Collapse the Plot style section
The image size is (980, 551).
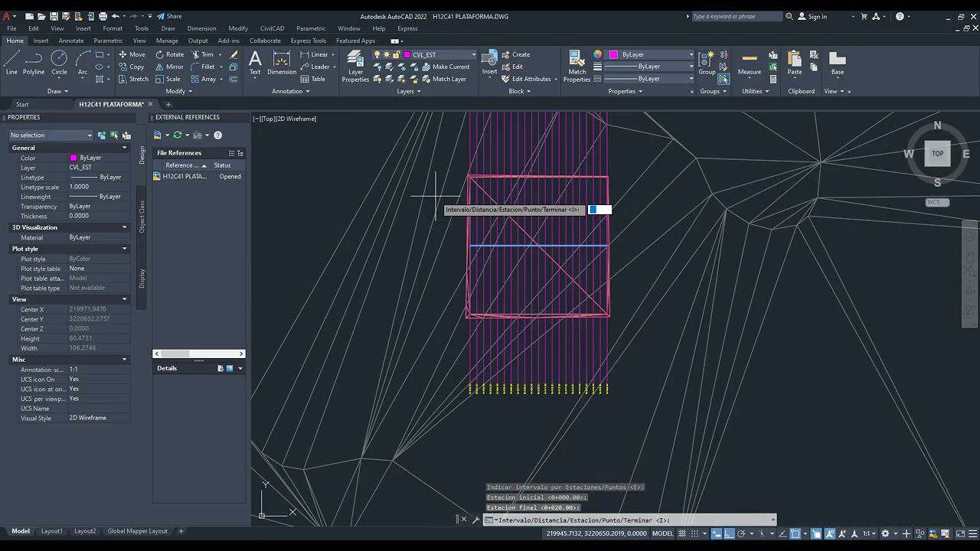tap(124, 249)
